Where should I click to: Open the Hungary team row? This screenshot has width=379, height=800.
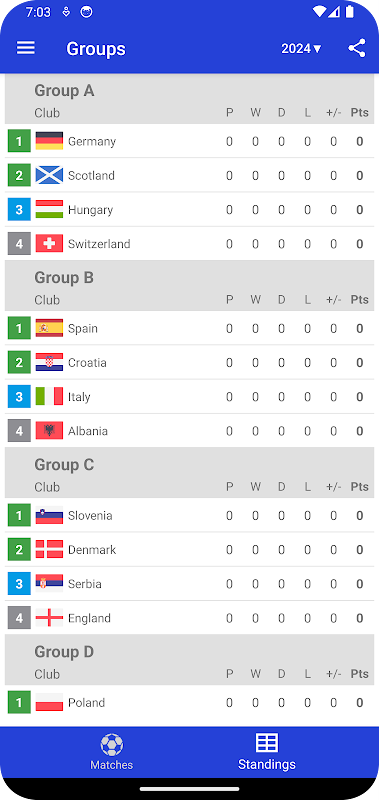click(189, 209)
